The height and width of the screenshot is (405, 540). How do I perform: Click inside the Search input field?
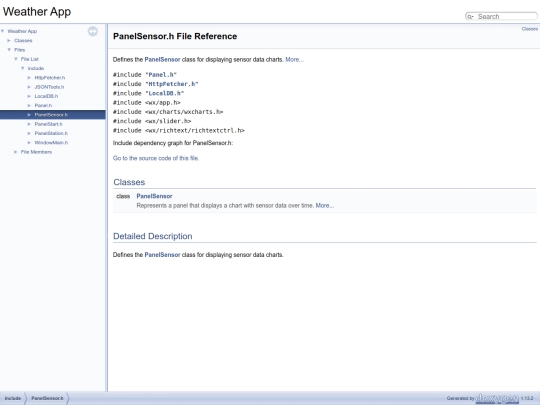pos(506,17)
